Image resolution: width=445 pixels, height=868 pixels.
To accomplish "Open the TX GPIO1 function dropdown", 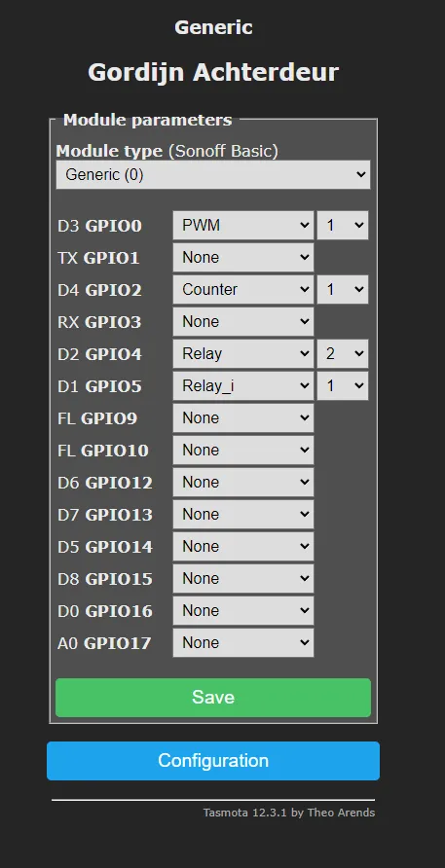I will pos(243,258).
